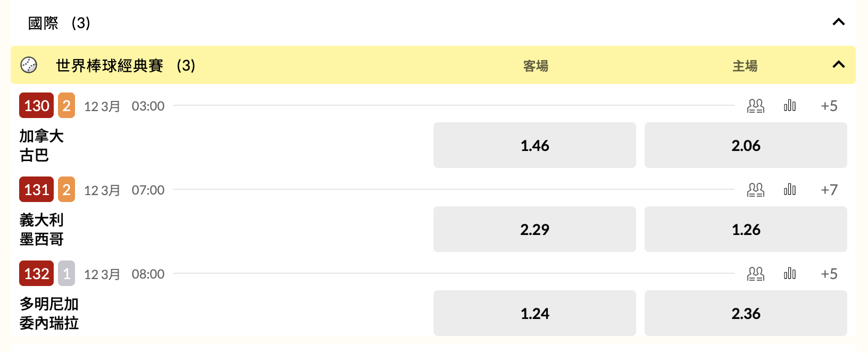
Task: Click grey badge 1 next to 132
Action: 66,274
